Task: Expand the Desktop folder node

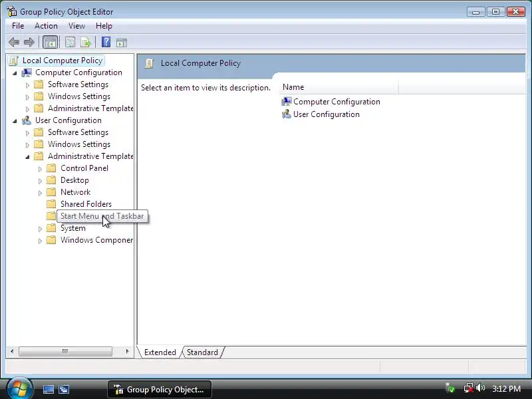Action: (40, 181)
